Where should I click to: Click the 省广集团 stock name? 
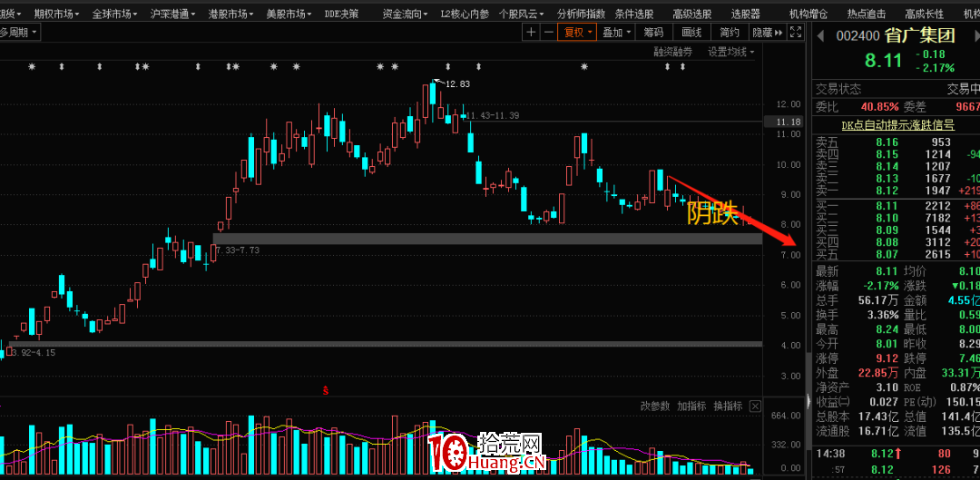[x=920, y=35]
